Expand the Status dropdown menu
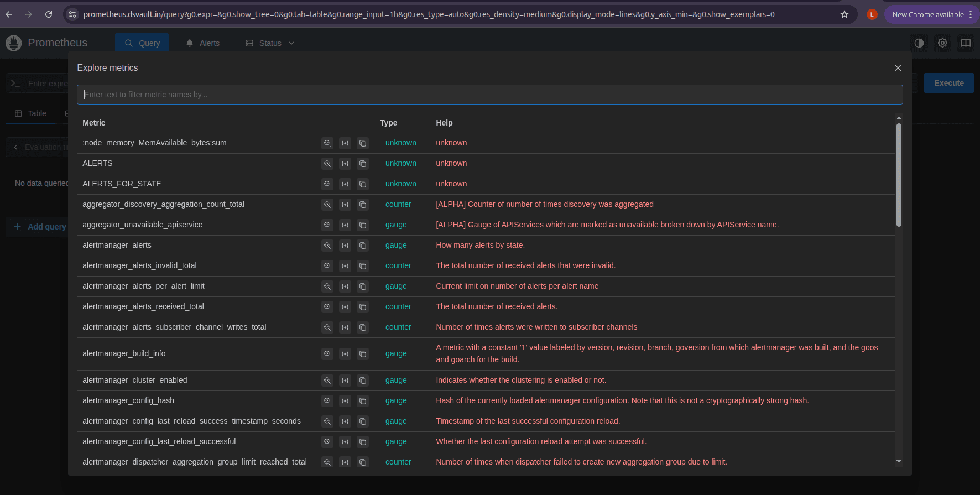Viewport: 980px width, 495px height. 270,43
